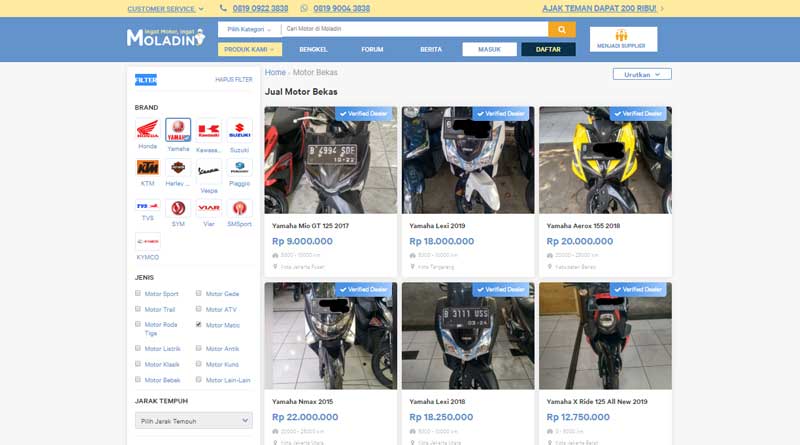Click the Cari Motor search field
Image resolution: width=800 pixels, height=445 pixels.
[412, 30]
